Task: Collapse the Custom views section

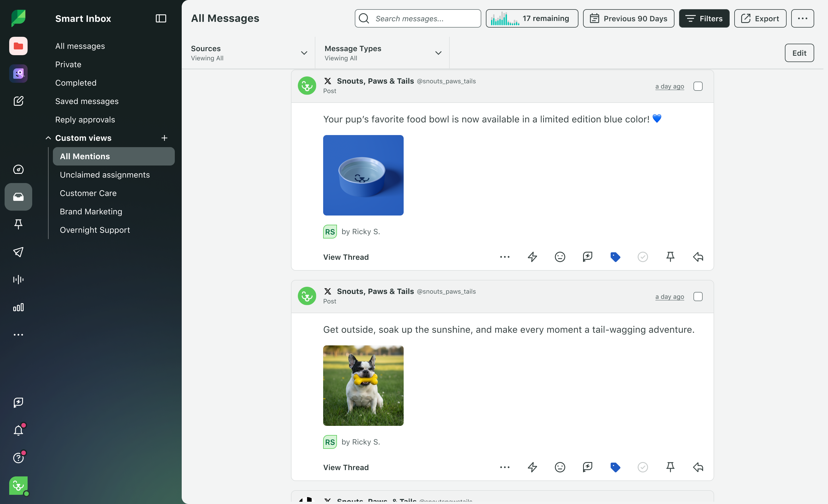Action: pos(48,138)
